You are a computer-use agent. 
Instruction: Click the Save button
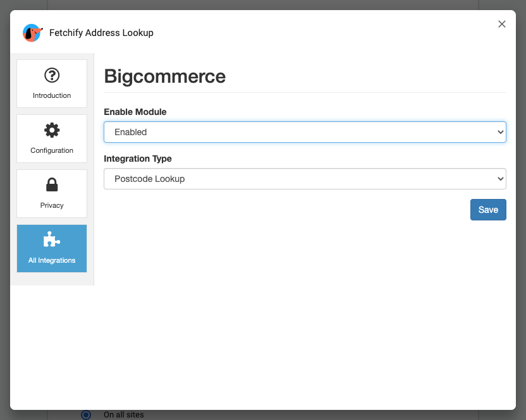(x=488, y=210)
